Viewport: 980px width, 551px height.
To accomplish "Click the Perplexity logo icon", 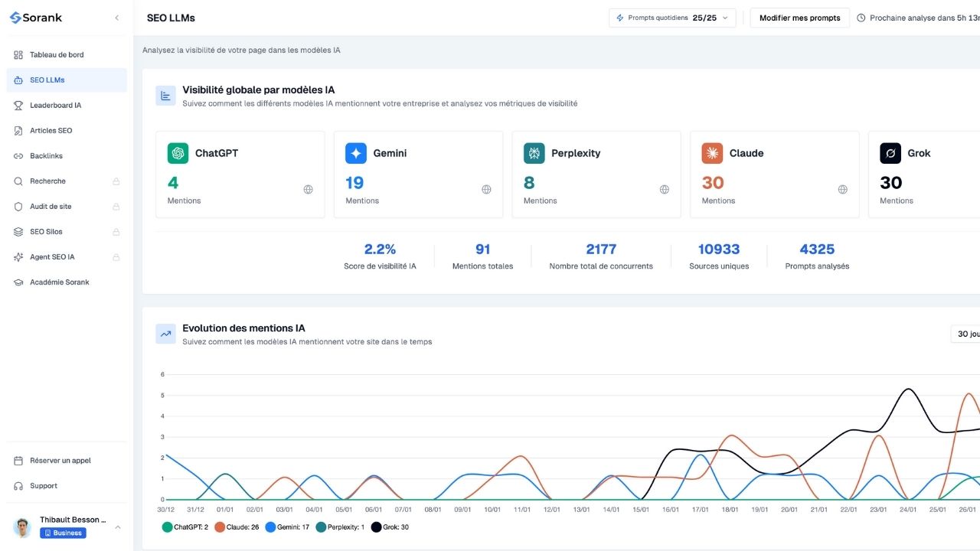I will tap(534, 153).
